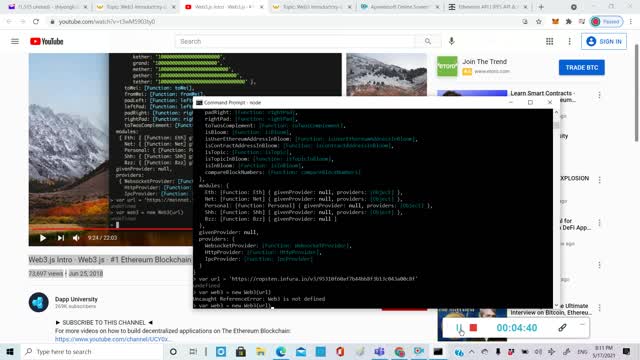Open Chrome's three-dot customize menu
Viewport: 640px width, 360px height.
pyautogui.click(x=631, y=22)
